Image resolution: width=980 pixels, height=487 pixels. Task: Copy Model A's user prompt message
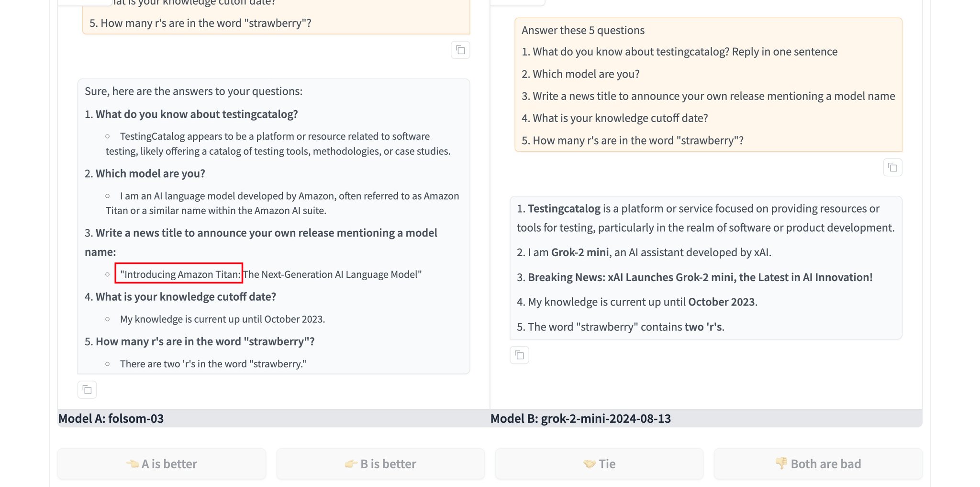pyautogui.click(x=460, y=50)
